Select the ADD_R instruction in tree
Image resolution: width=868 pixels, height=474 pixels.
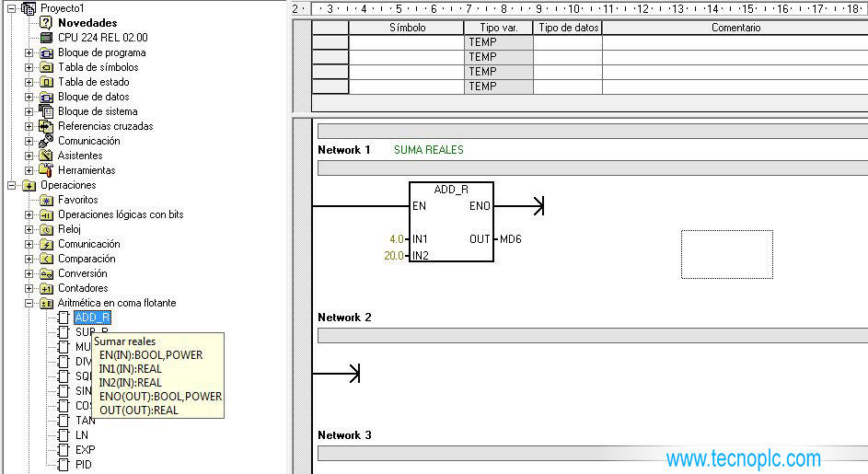tap(92, 318)
